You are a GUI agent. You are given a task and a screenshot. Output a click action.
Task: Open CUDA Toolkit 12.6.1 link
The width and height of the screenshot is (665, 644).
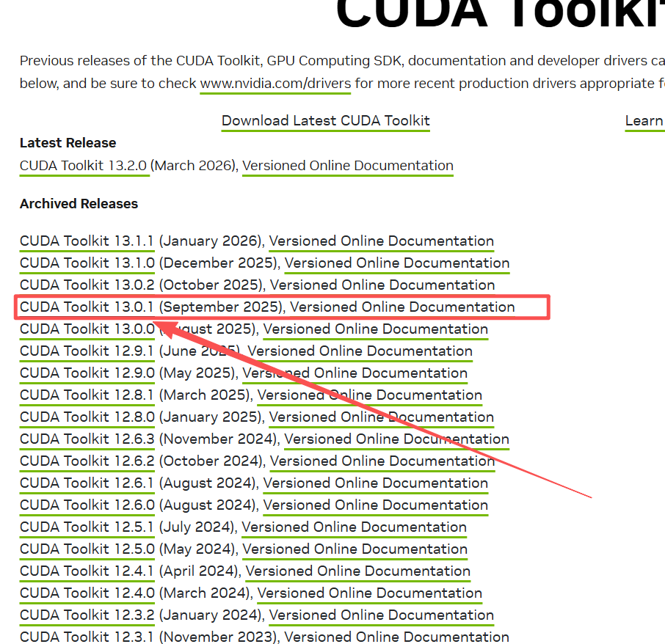click(87, 483)
